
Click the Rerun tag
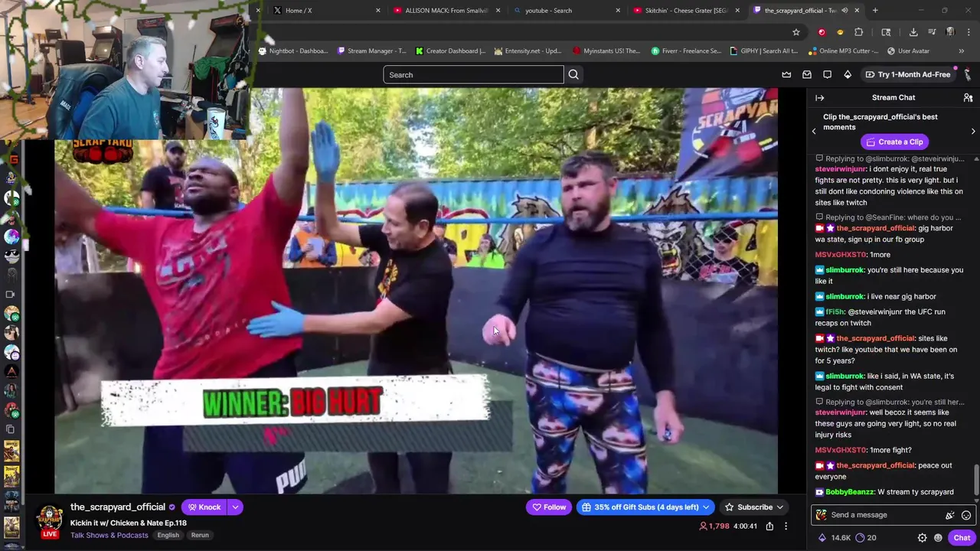[200, 535]
